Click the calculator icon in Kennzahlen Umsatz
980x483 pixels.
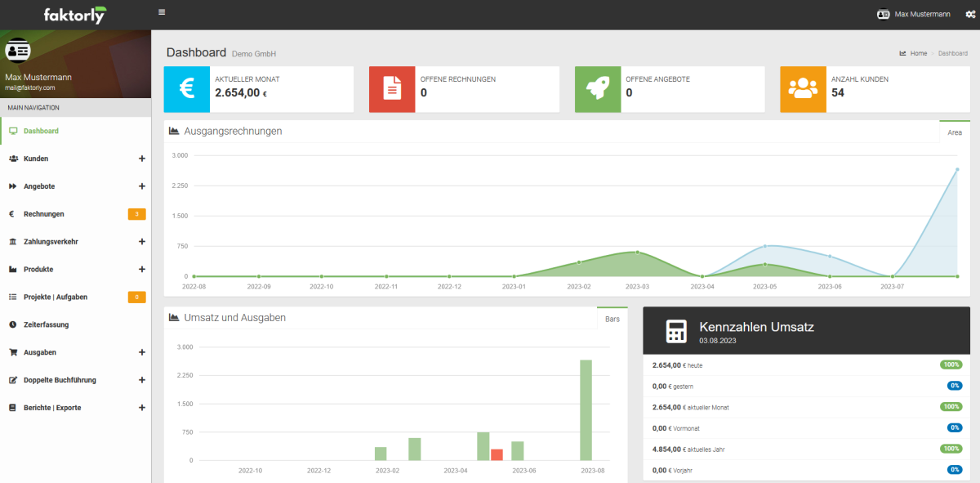point(675,331)
